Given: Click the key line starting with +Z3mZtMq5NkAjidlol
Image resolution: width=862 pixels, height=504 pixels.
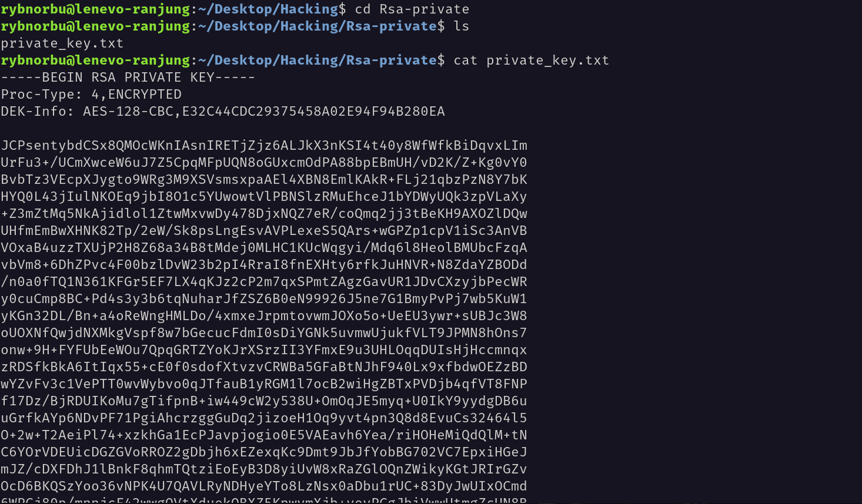Looking at the screenshot, I should coord(264,214).
